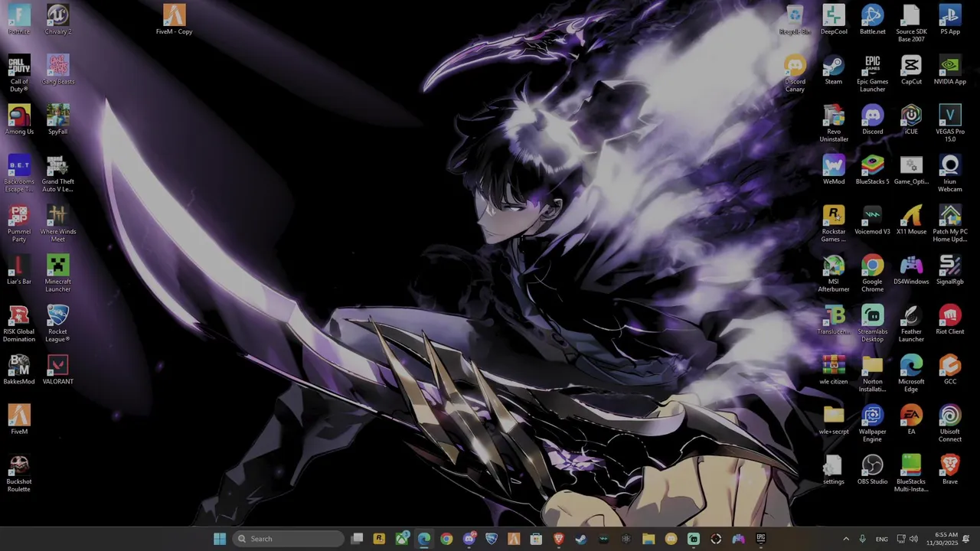This screenshot has height=551, width=980.
Task: Open the BakkesMod shortcut
Action: 19,370
